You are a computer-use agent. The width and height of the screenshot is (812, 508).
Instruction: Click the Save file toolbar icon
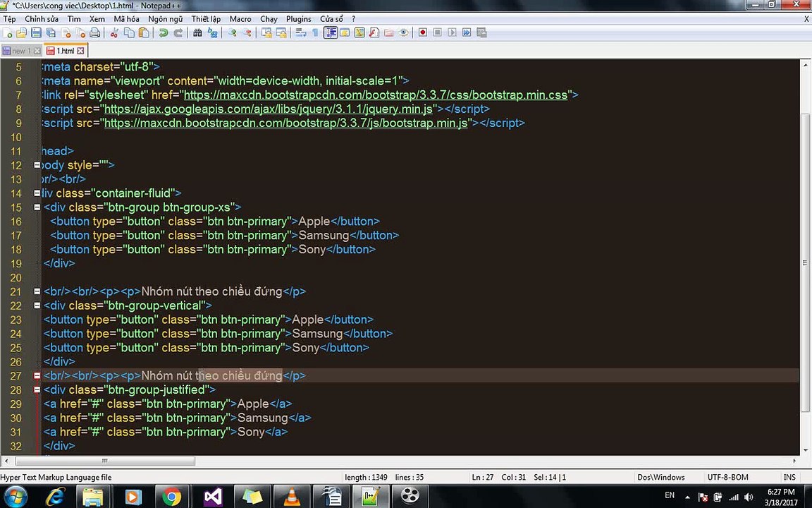pos(36,32)
